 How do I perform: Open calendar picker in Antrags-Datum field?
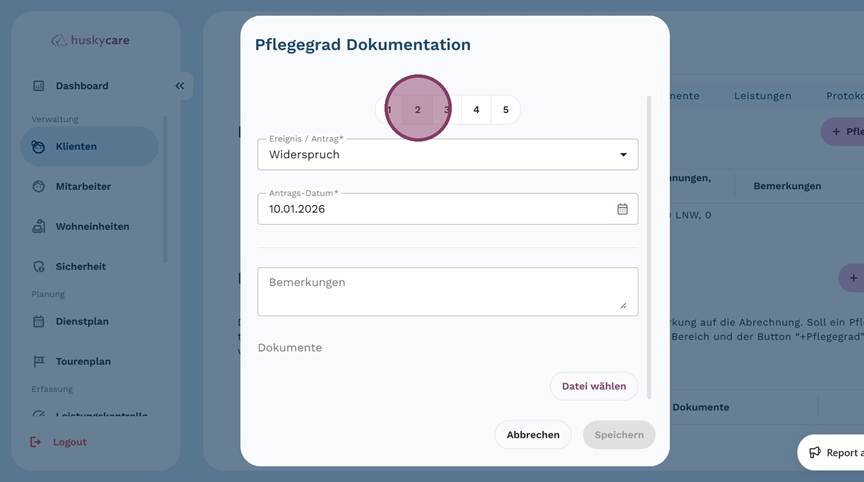[622, 209]
